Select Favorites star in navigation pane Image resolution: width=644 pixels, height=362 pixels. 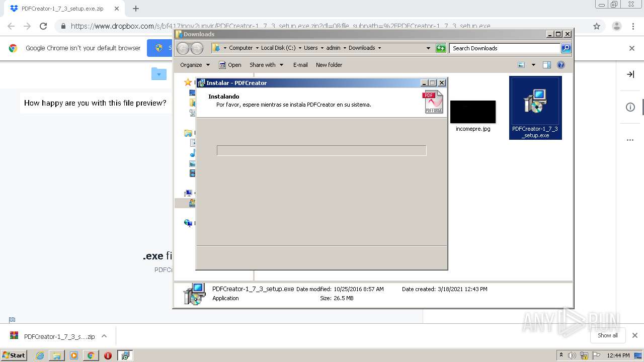(188, 82)
